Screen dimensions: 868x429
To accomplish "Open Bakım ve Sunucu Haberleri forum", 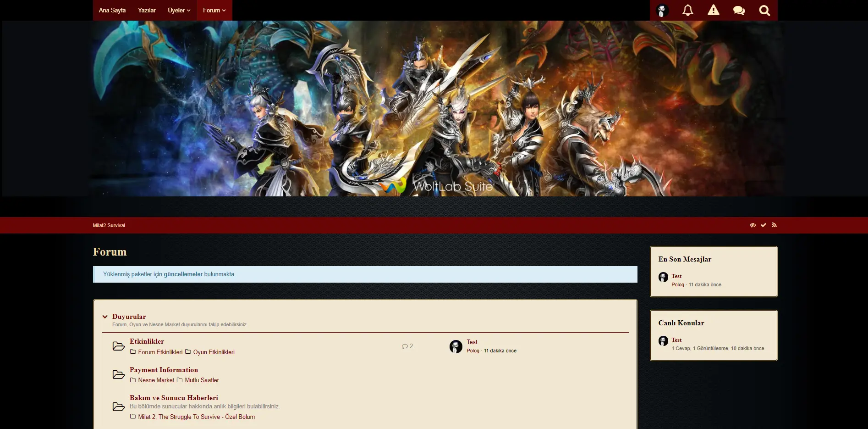I will tap(174, 398).
